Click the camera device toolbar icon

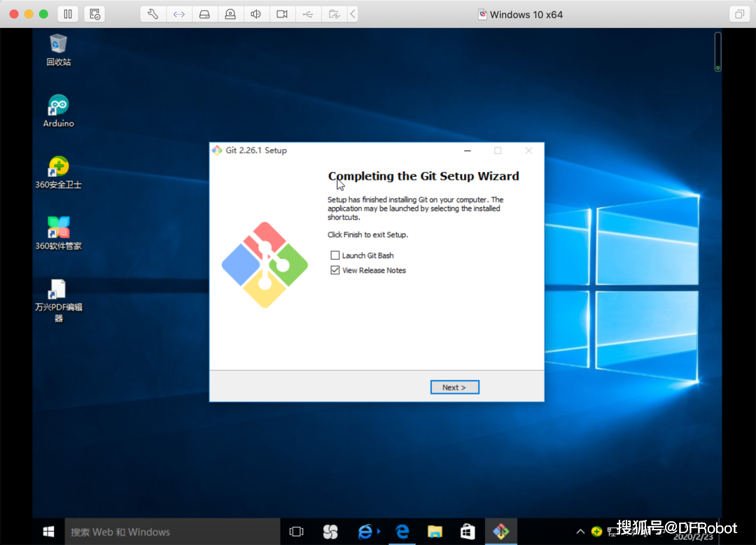pos(230,14)
